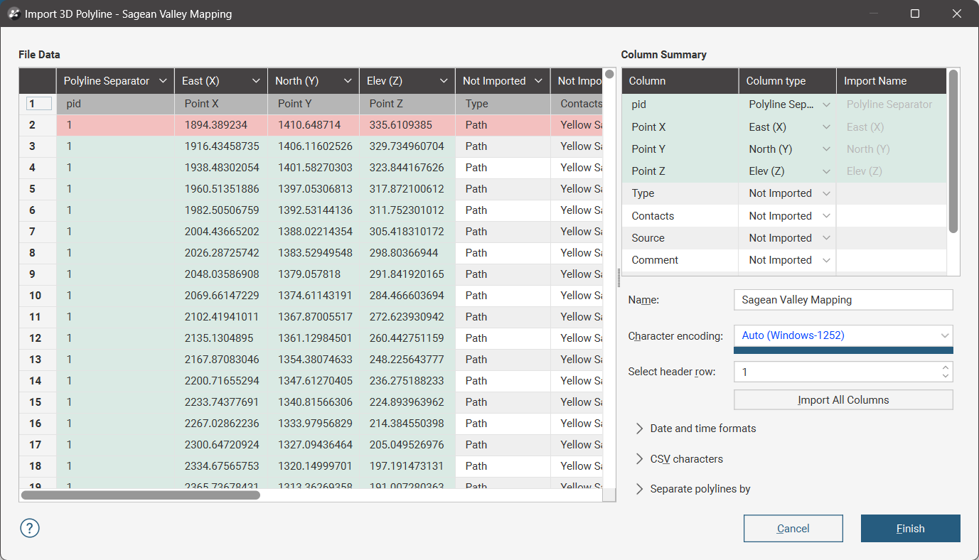Click the Column Summary vertical scrollbar
The width and height of the screenshot is (979, 560).
tap(953, 151)
